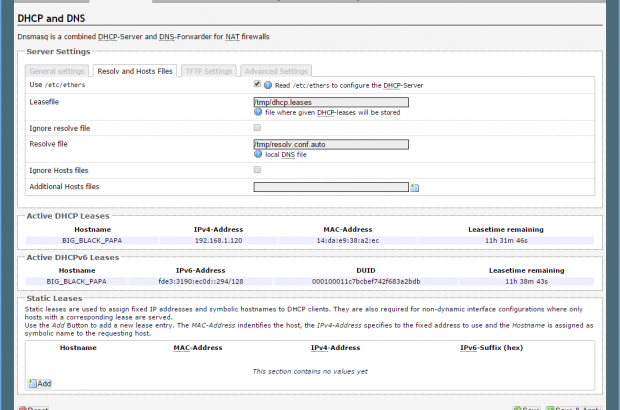Switch to the General settings tab
This screenshot has height=410, width=620.
click(56, 71)
